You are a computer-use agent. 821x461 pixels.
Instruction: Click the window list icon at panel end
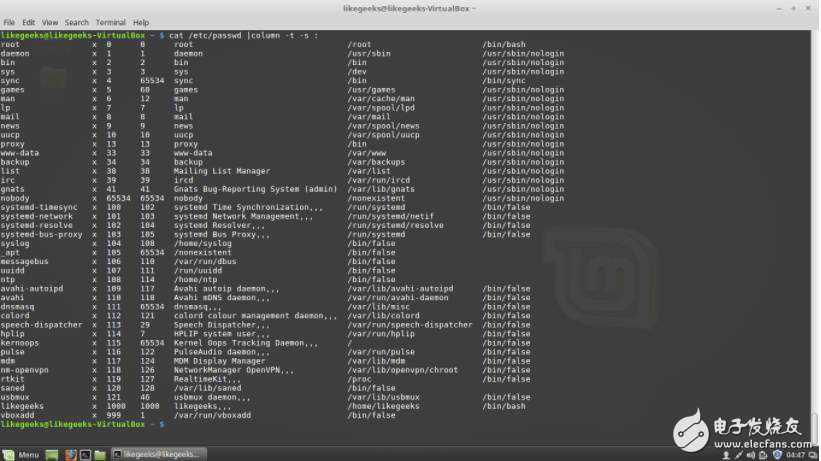813,455
